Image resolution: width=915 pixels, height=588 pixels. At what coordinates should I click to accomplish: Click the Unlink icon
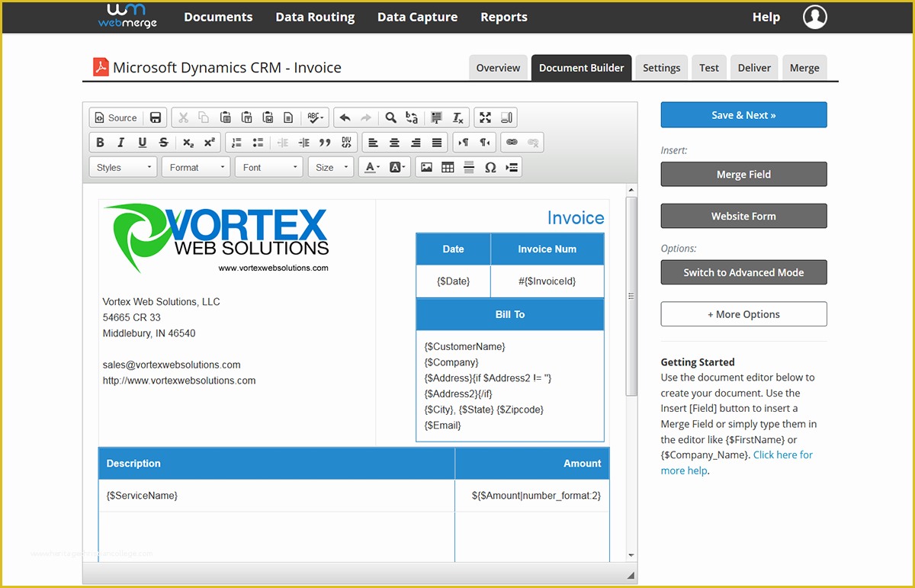coord(534,143)
